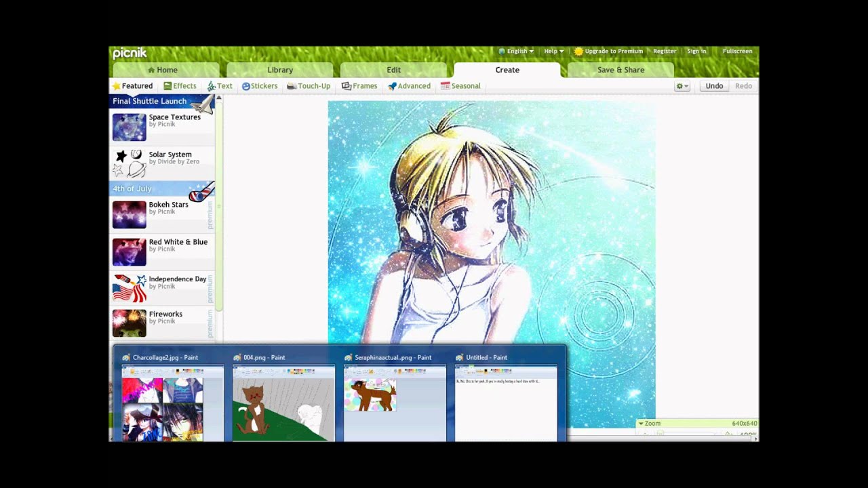Click the Solar System stickers thumbnail
This screenshot has width=868, height=488.
click(129, 163)
